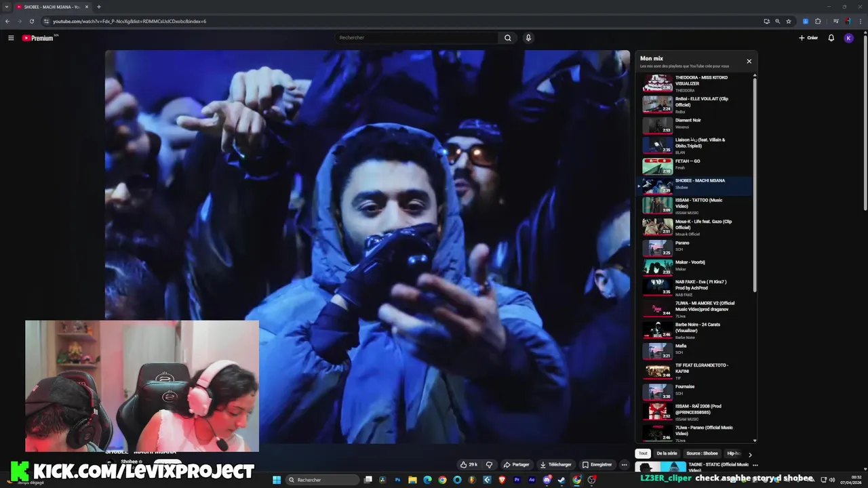Open the browser zoom magnifier icon
Viewport: 868px width, 488px height.
coord(777,21)
